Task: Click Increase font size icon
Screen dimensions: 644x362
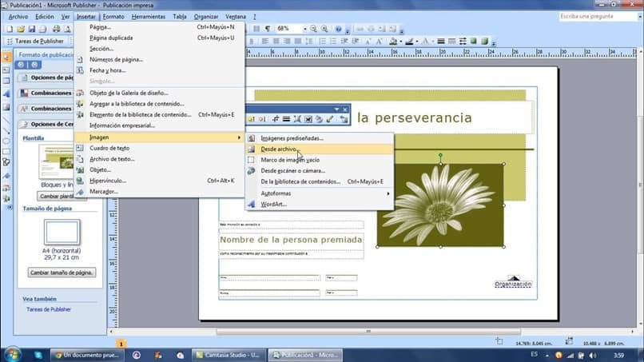Action: [379, 41]
